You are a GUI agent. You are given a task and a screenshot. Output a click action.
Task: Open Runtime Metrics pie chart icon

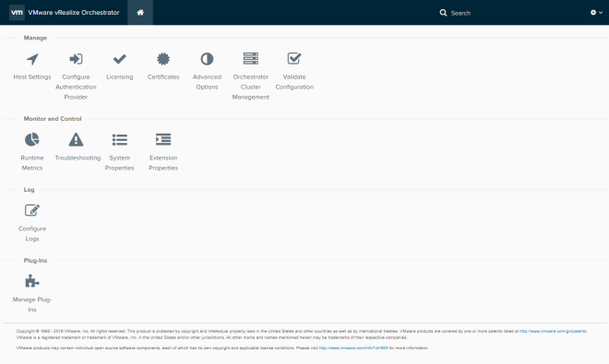click(x=32, y=139)
